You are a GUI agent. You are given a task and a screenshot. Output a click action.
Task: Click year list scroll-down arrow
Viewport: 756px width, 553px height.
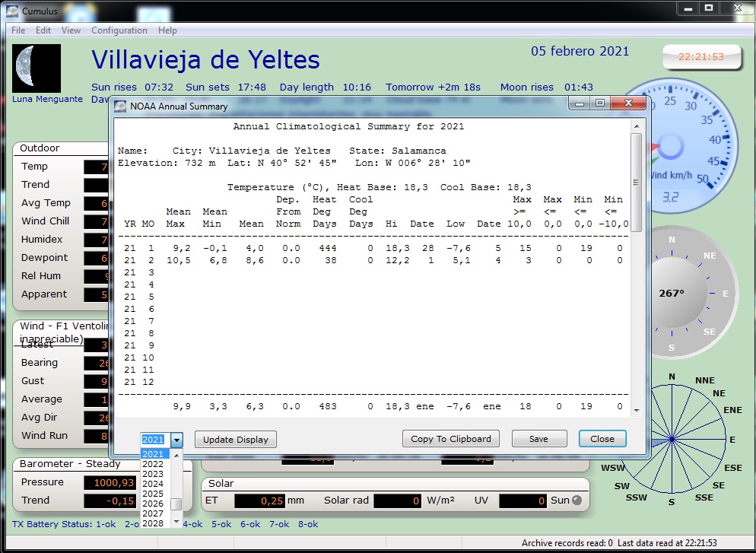(176, 522)
